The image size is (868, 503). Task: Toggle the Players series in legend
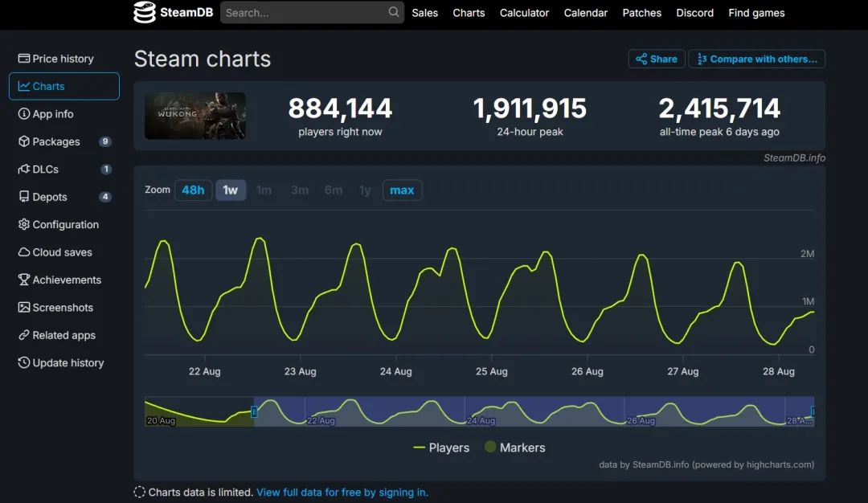441,447
